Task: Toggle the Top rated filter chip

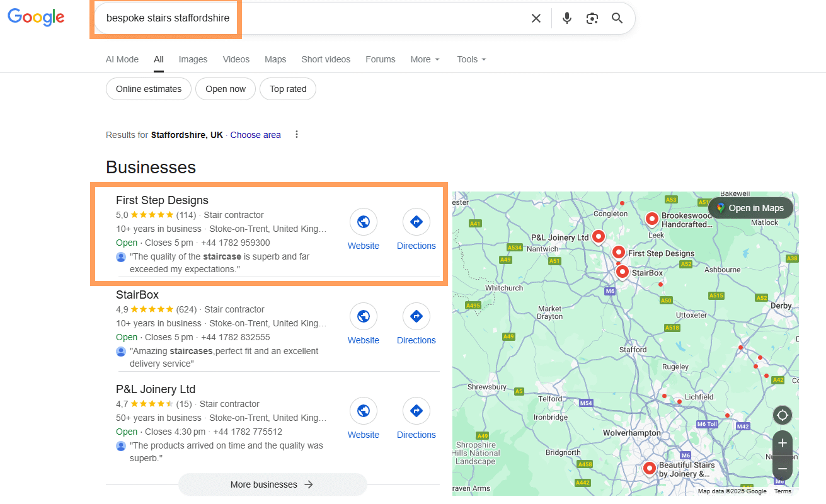Action: (x=288, y=89)
